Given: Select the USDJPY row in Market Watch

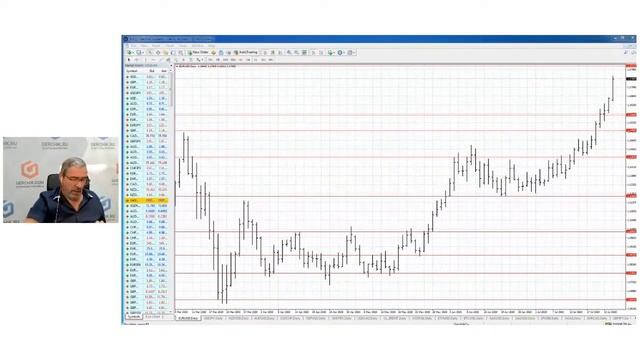Looking at the screenshot, I should 147,93.
